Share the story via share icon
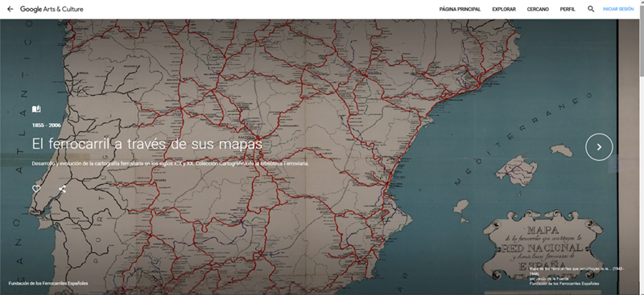This screenshot has height=295, width=644. coord(62,189)
